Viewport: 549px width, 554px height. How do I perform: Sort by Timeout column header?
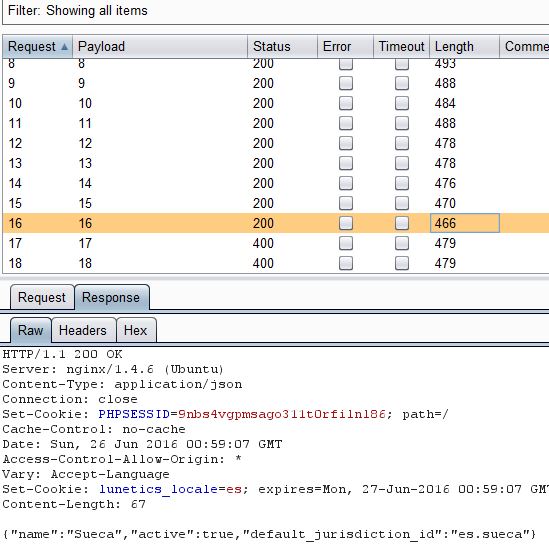click(401, 47)
